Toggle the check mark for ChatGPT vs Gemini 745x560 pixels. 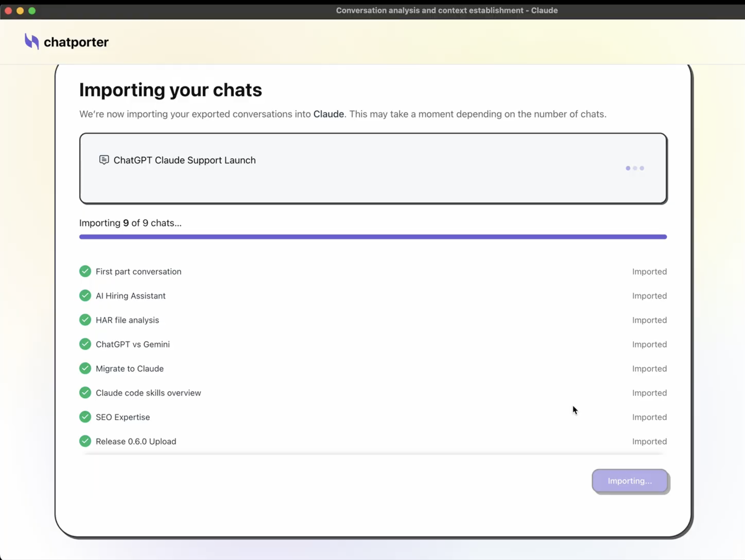[x=85, y=344]
